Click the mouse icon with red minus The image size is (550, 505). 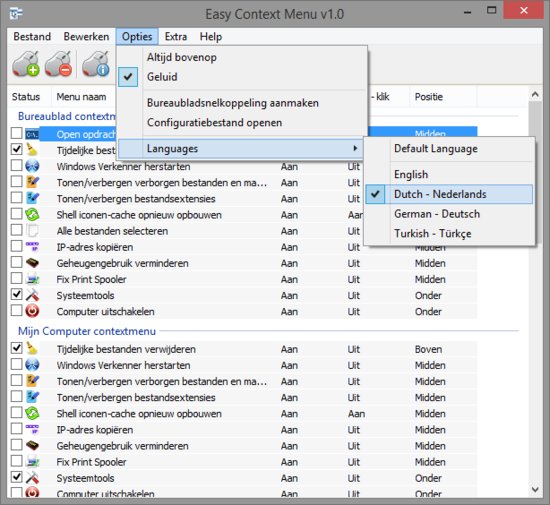tap(59, 64)
